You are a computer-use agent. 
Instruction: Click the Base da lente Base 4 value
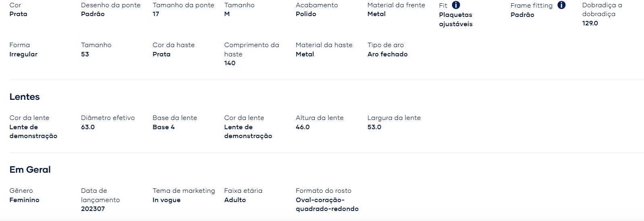point(164,127)
